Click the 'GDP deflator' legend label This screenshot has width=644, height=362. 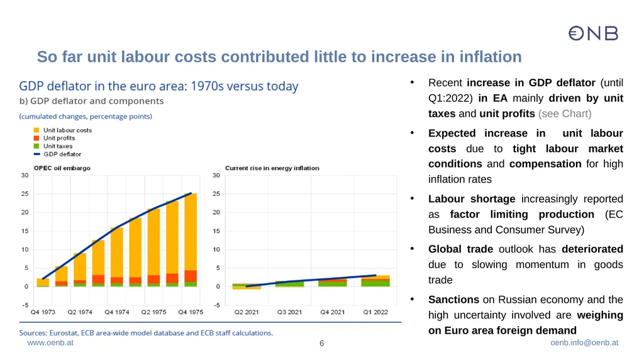click(62, 154)
